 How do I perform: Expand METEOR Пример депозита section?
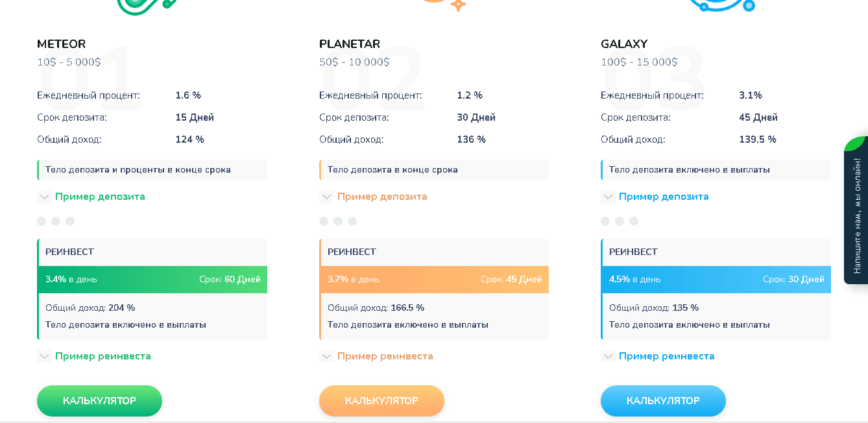[x=100, y=197]
